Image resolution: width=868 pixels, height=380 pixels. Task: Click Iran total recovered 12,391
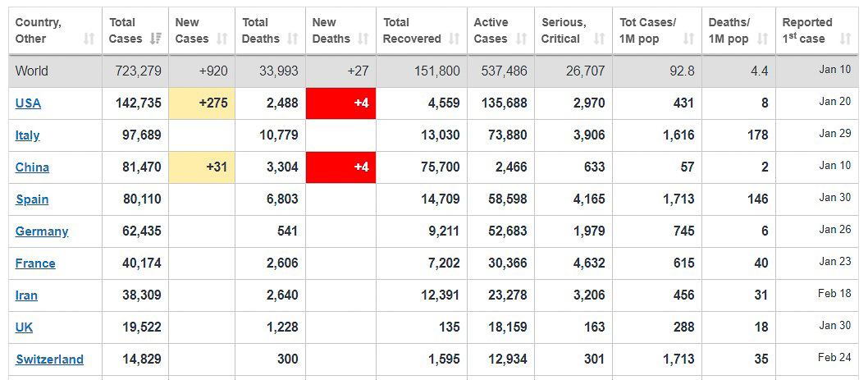[440, 295]
